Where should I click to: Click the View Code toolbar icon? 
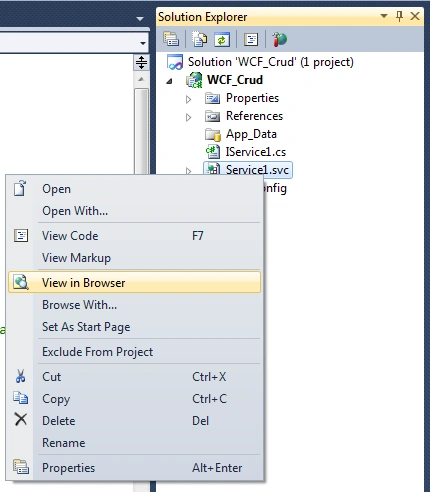pyautogui.click(x=251, y=39)
